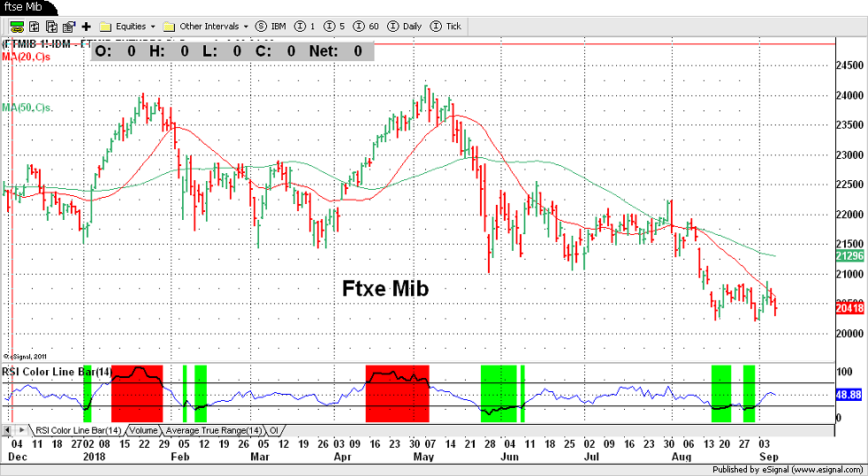Open the chart properties toolbar icon
This screenshot has width=868, height=476.
click(69, 26)
